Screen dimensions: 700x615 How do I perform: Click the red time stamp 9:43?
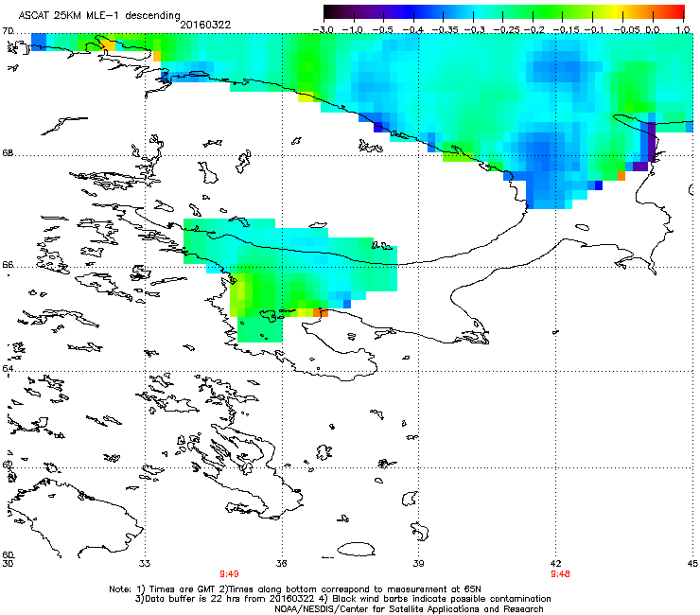229,574
